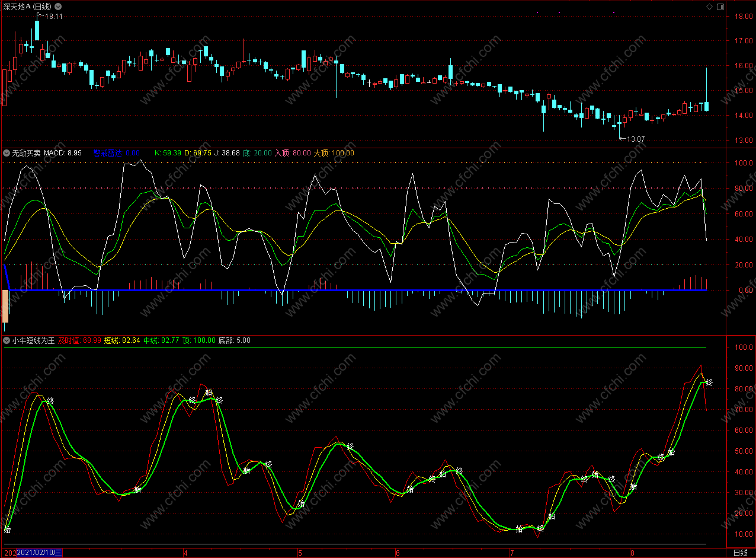This screenshot has width=756, height=558.
Task: Click month 4 on the time axis
Action: click(x=185, y=553)
